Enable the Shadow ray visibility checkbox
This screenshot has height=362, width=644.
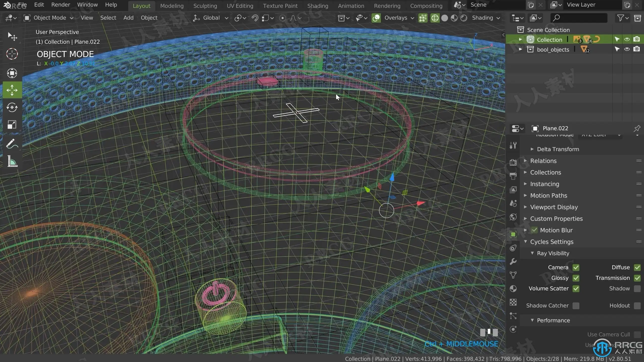pos(637,289)
